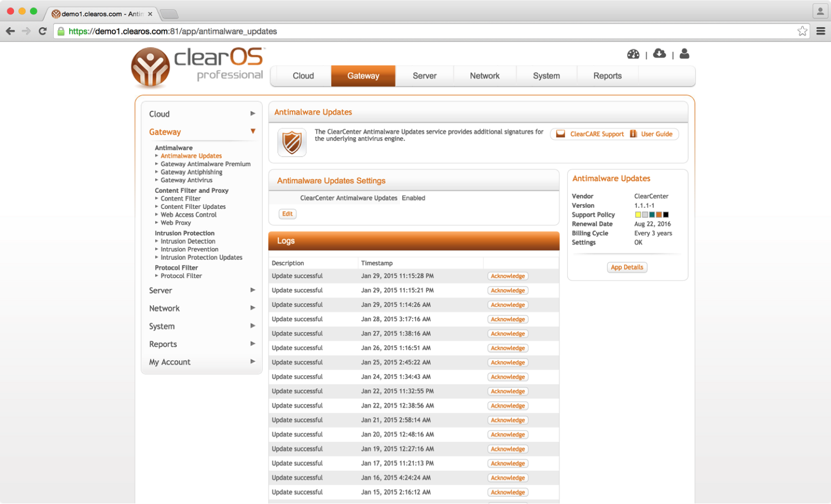831x504 pixels.
Task: Open Protocol Filter sidebar link
Action: click(181, 276)
